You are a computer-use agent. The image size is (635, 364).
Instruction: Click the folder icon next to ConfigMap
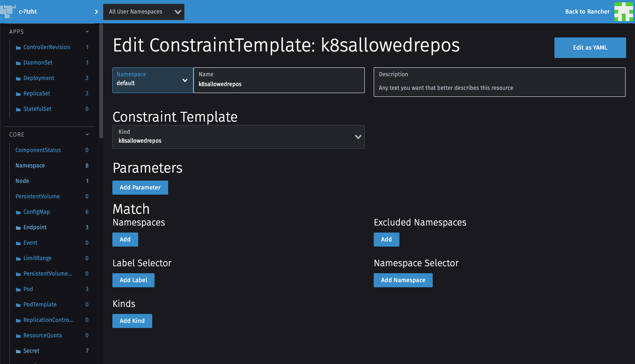click(x=18, y=211)
